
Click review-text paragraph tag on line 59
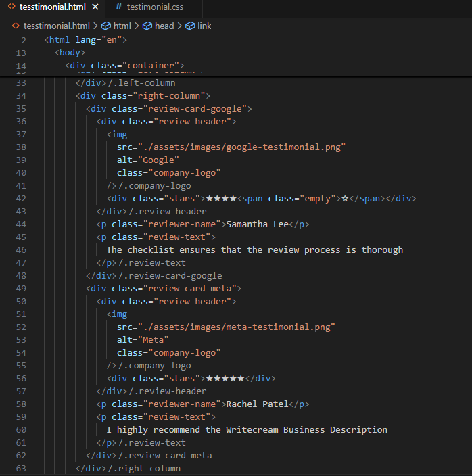click(156, 416)
